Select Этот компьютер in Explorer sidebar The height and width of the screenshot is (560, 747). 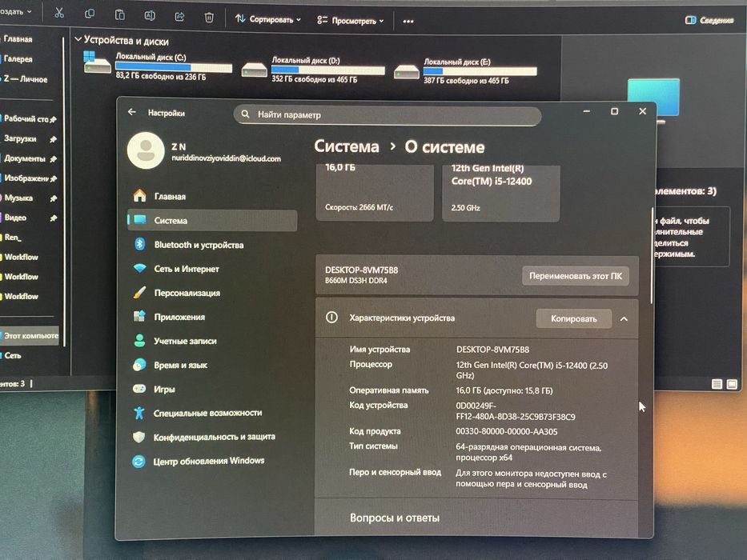pyautogui.click(x=30, y=336)
